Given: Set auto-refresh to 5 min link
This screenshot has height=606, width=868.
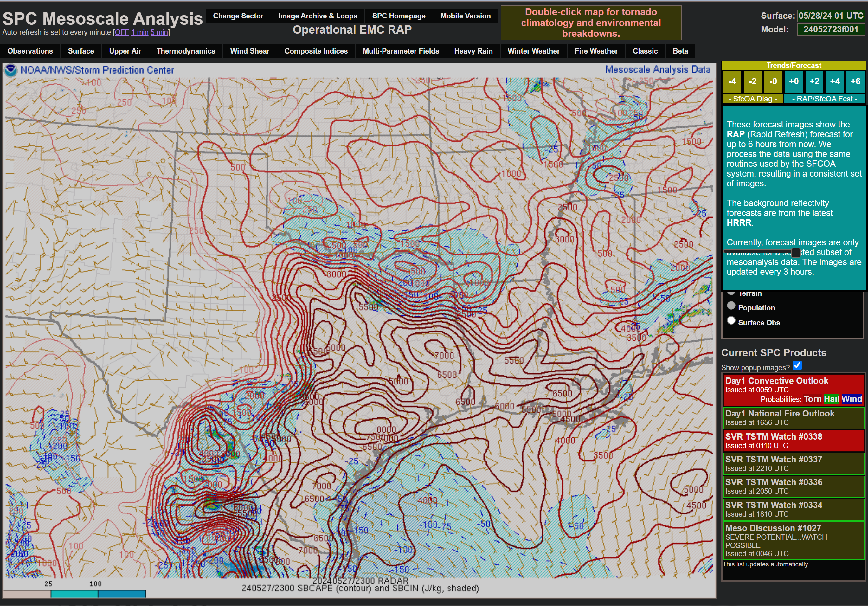Looking at the screenshot, I should 159,33.
